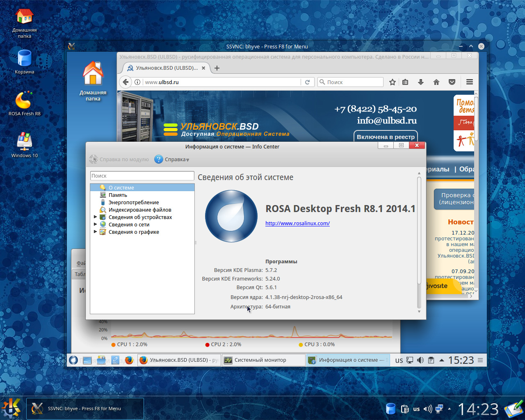This screenshot has height=420, width=525.
Task: Select О системе in the module list
Action: click(142, 187)
